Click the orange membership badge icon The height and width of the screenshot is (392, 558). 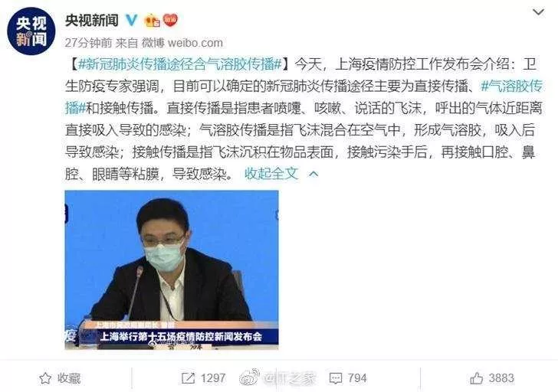point(152,20)
